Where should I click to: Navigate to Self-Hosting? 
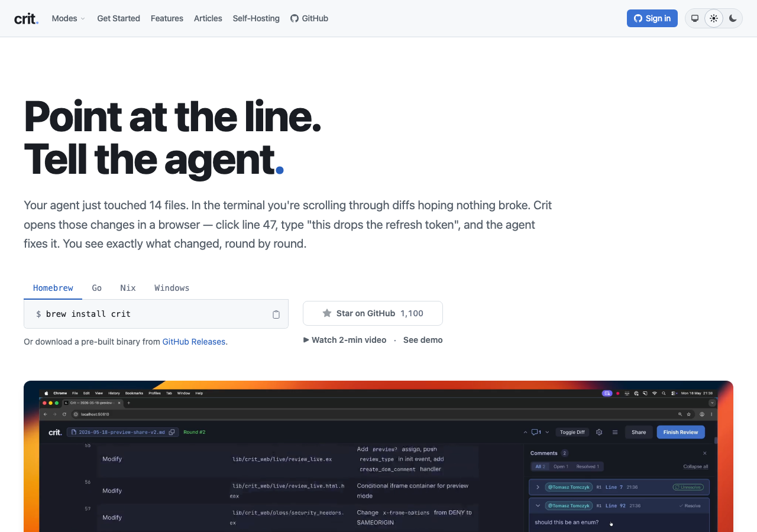tap(256, 18)
